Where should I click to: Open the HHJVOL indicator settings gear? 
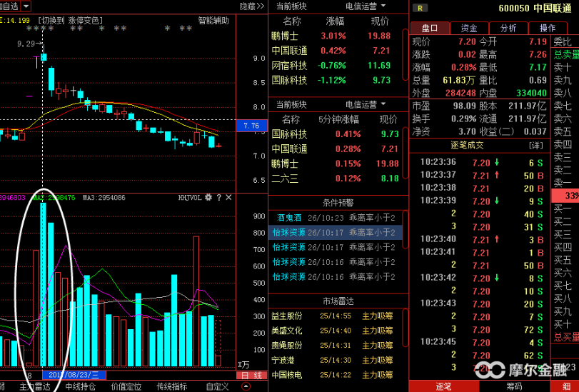tap(208, 197)
